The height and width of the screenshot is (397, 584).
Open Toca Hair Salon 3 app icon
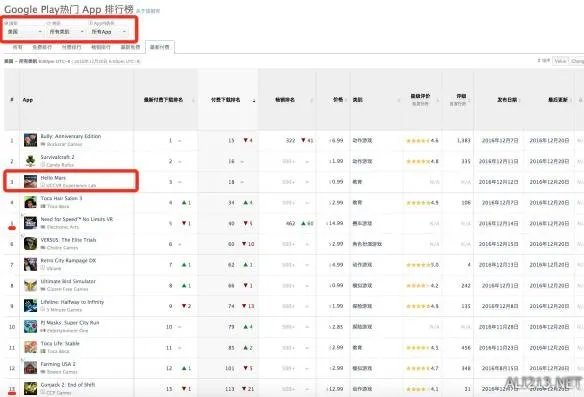30,202
